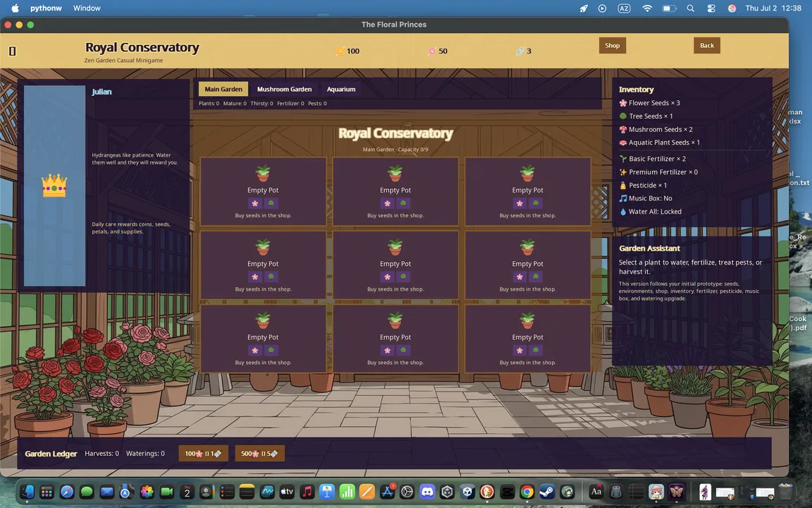812x508 pixels.
Task: Launch Discord from the Dock
Action: [427, 491]
